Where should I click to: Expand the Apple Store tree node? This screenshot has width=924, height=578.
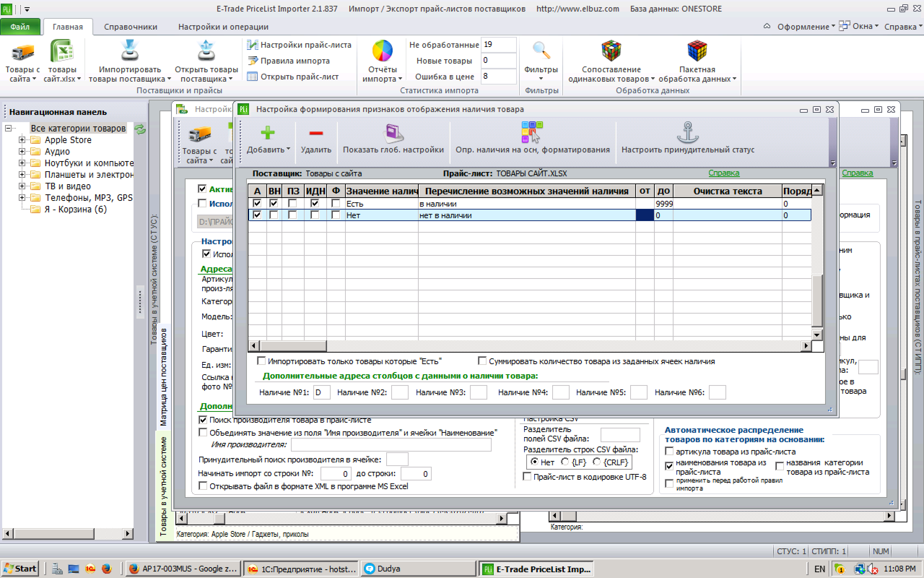click(22, 140)
